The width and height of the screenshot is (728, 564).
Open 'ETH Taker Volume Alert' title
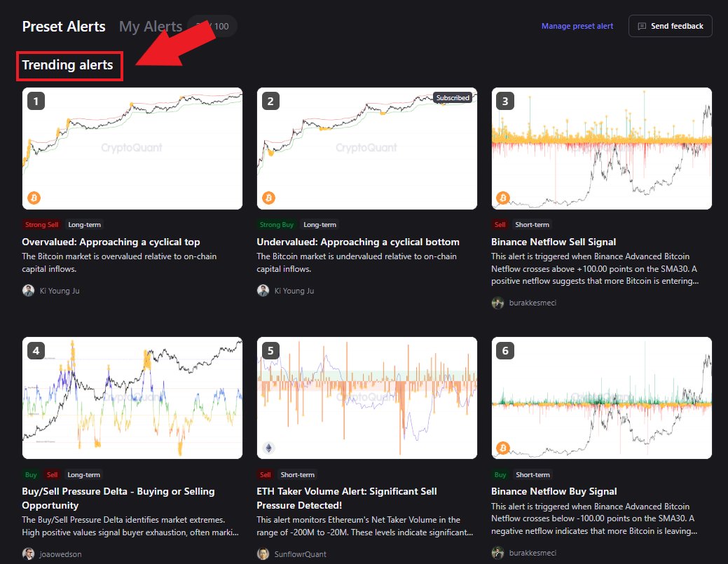[347, 498]
